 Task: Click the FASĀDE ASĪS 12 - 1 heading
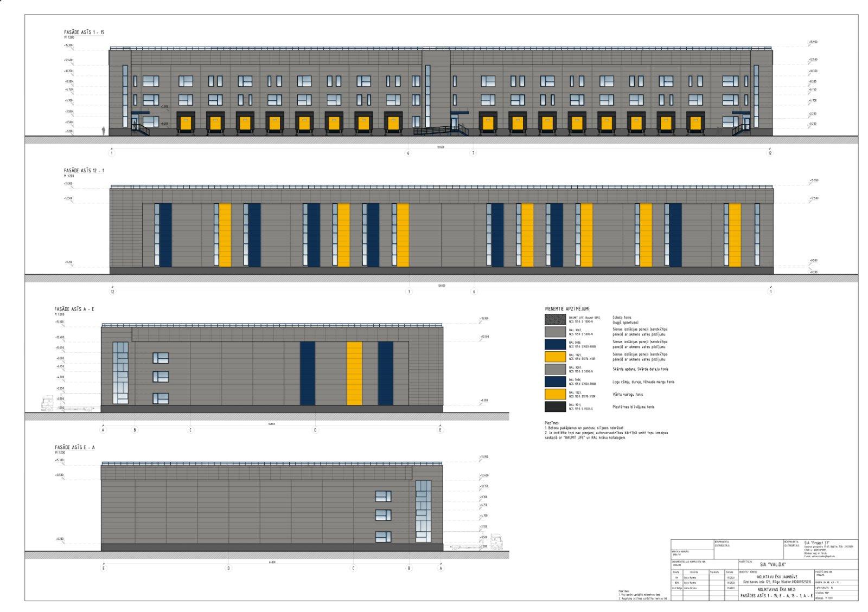click(x=84, y=171)
